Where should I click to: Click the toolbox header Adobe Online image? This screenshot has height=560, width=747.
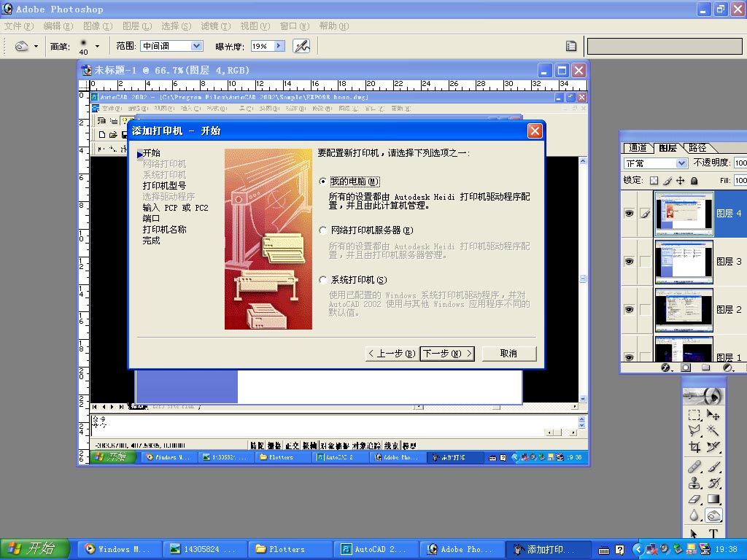(x=704, y=395)
